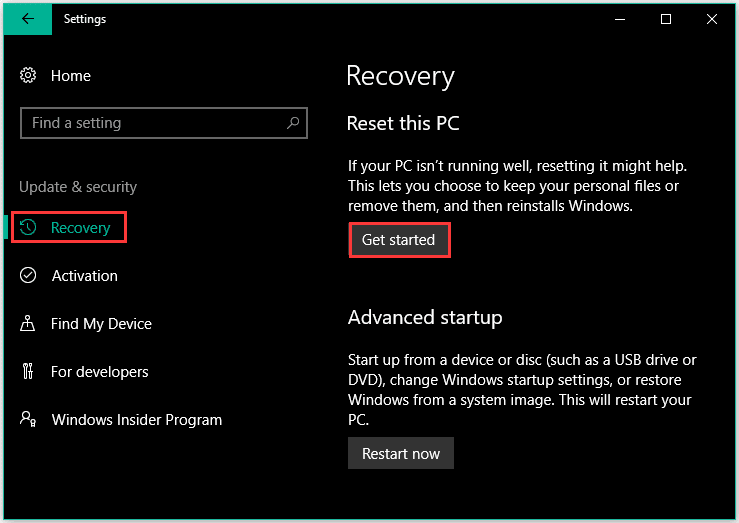
Task: Maximize the Settings window
Action: [x=665, y=19]
